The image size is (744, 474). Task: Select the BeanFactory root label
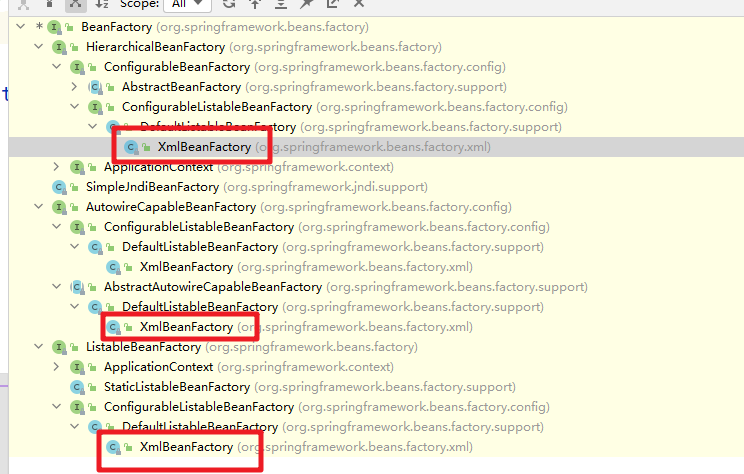click(x=117, y=27)
